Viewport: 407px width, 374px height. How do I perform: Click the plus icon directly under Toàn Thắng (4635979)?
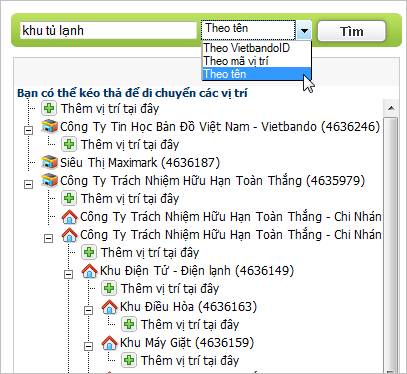click(69, 198)
